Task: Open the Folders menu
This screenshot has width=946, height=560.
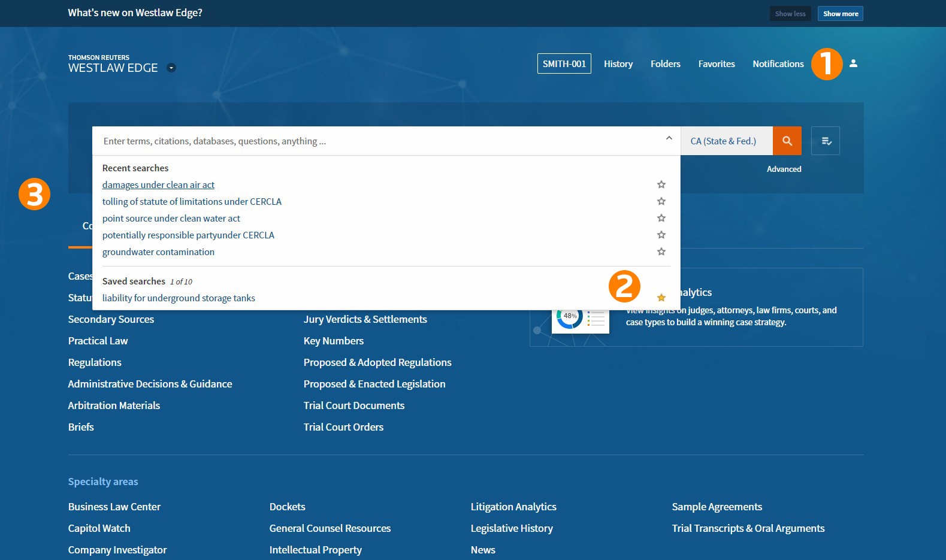Action: pyautogui.click(x=665, y=63)
